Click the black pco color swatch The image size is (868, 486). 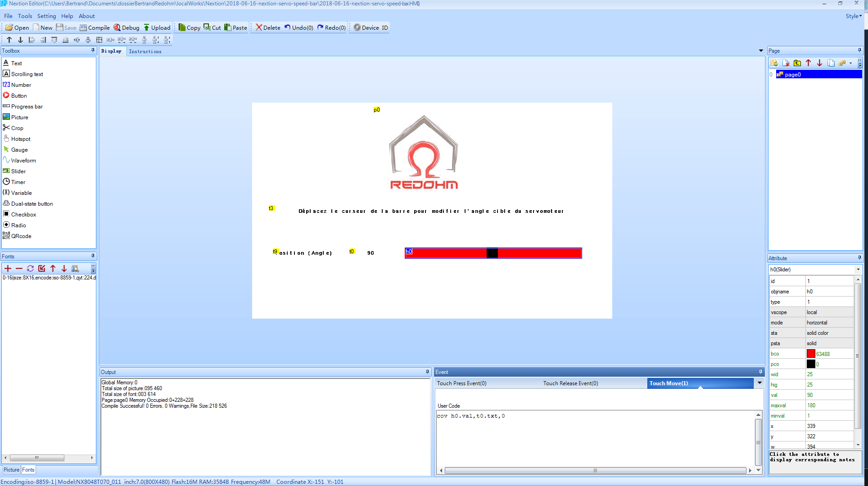pos(811,364)
